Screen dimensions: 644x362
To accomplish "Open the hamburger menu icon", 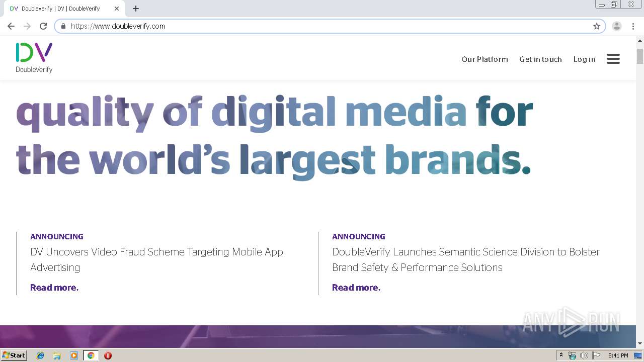I will tap(613, 59).
